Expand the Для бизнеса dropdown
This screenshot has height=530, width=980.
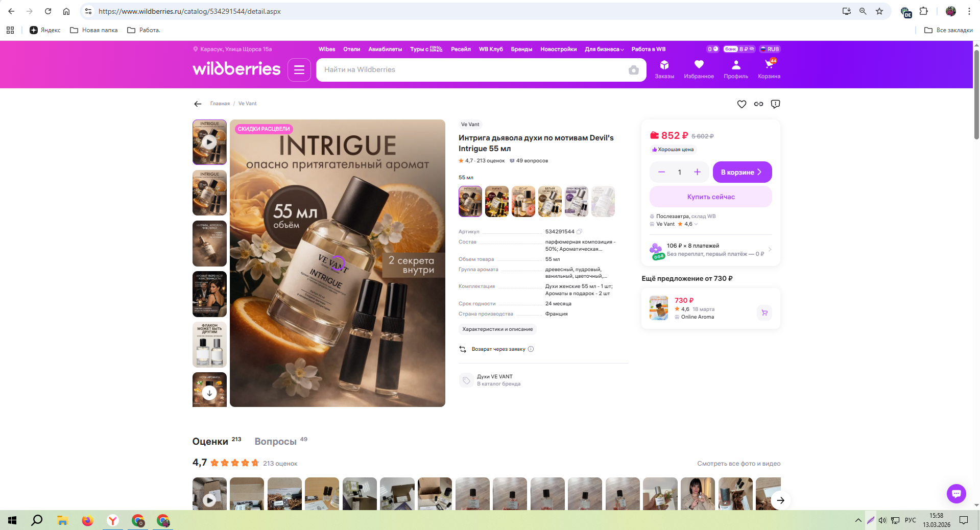point(604,49)
